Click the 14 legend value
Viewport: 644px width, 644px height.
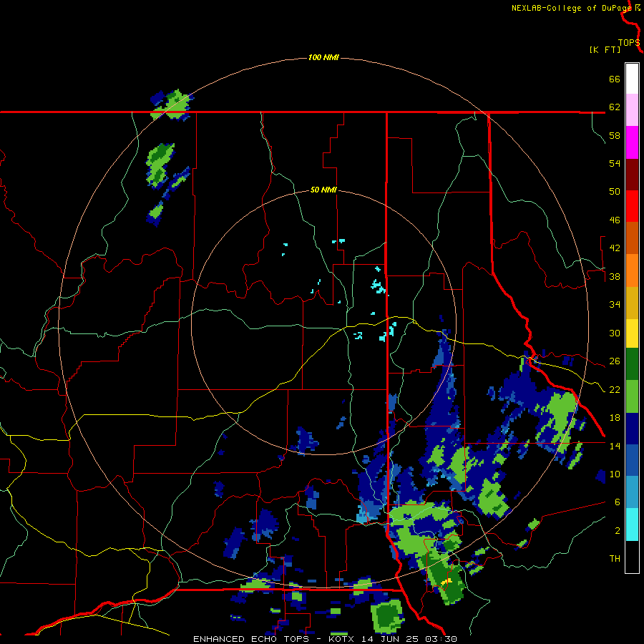point(615,446)
